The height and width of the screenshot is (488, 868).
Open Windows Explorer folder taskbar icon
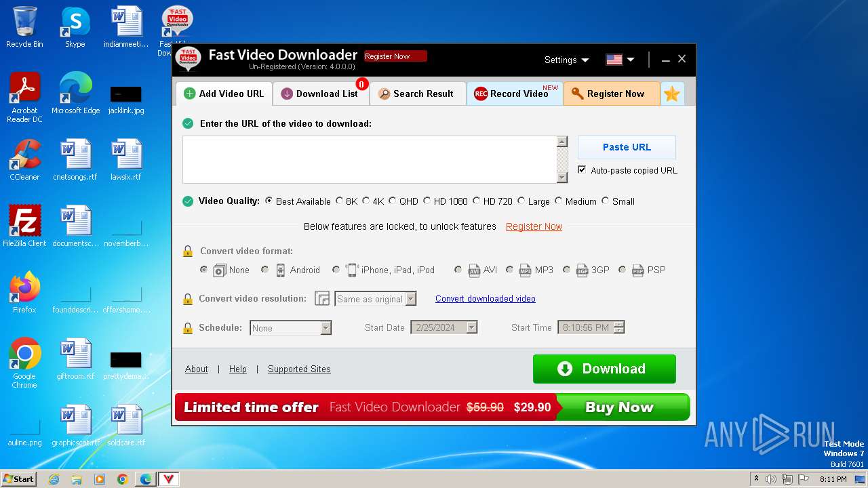(77, 479)
